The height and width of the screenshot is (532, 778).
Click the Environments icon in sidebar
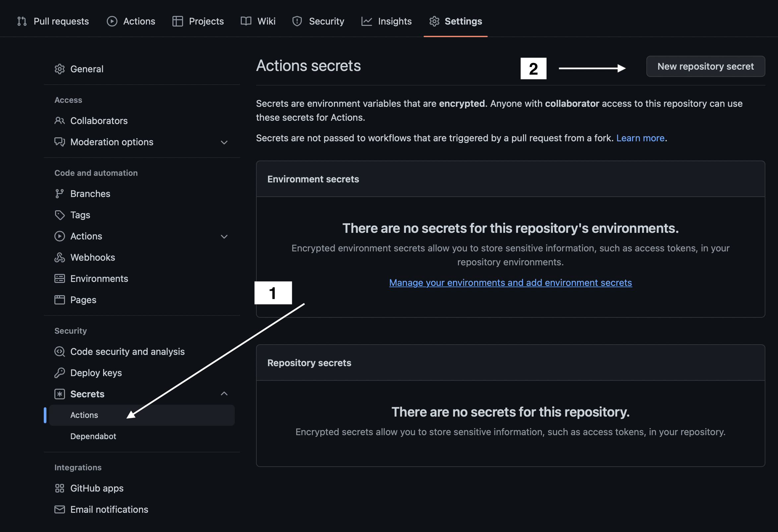[x=60, y=279]
